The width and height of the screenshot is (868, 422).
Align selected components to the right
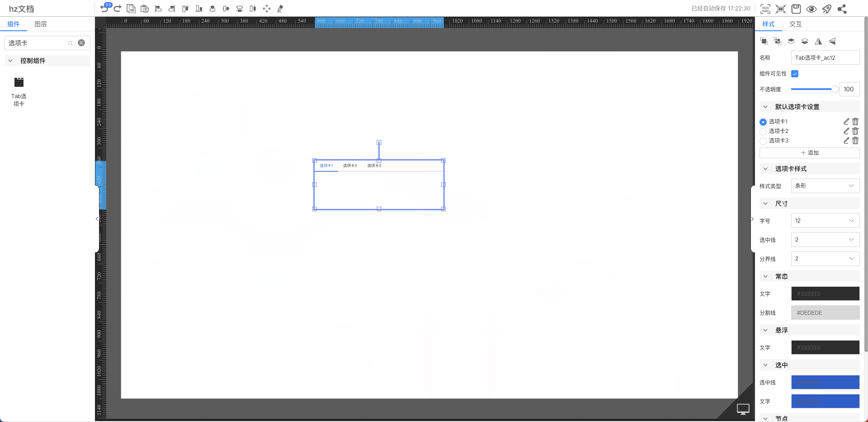(172, 9)
